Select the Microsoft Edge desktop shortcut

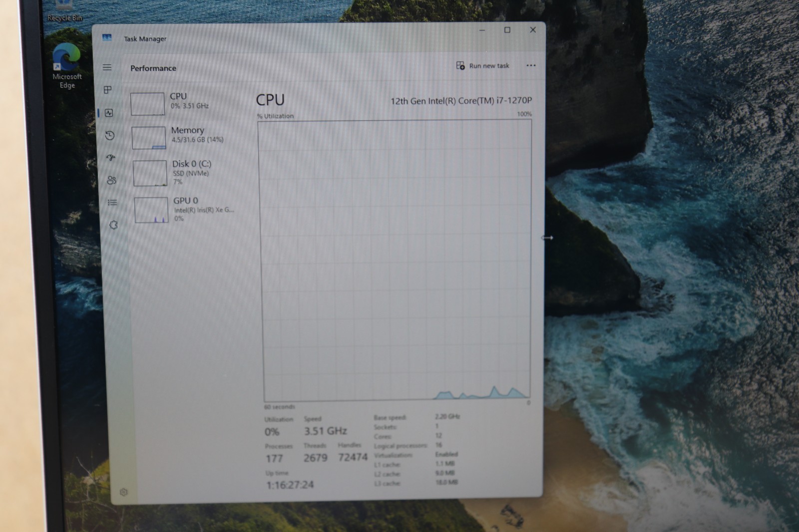[x=67, y=66]
